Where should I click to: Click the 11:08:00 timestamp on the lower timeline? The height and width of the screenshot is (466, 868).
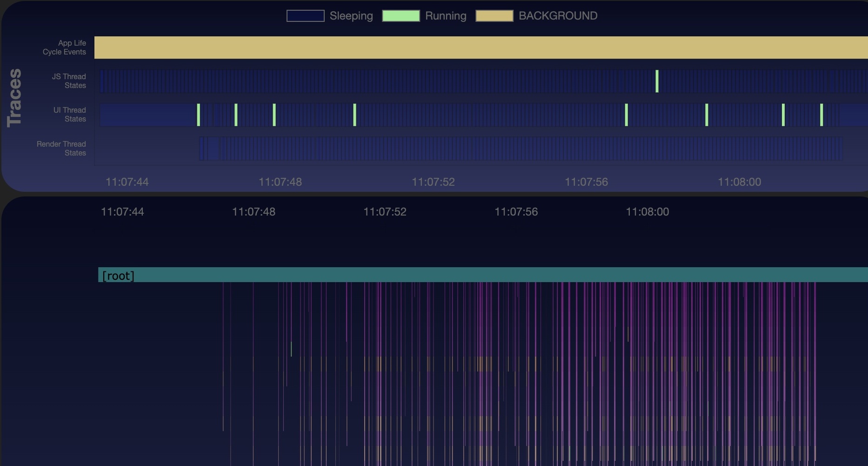648,211
